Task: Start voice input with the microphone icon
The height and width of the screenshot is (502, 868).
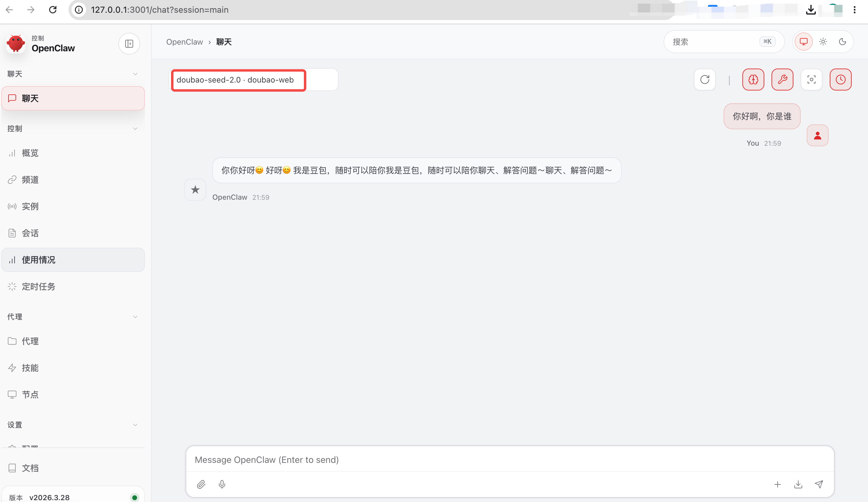Action: tap(222, 484)
